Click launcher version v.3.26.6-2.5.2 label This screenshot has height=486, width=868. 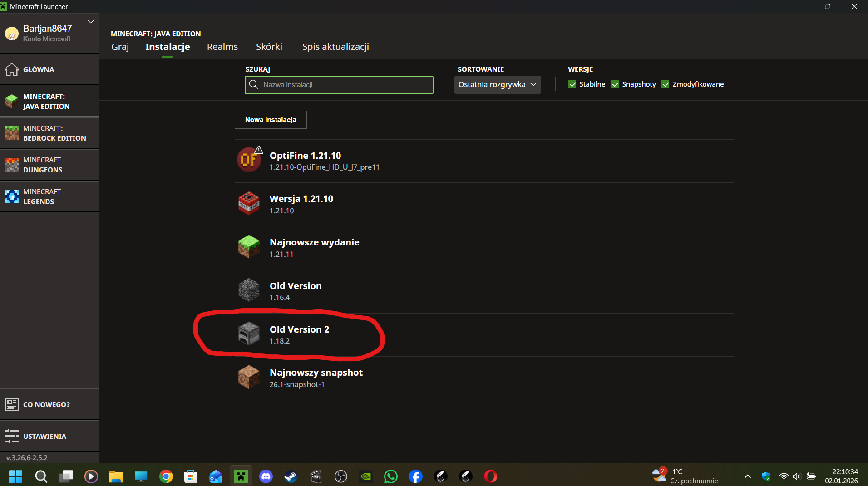[27, 458]
